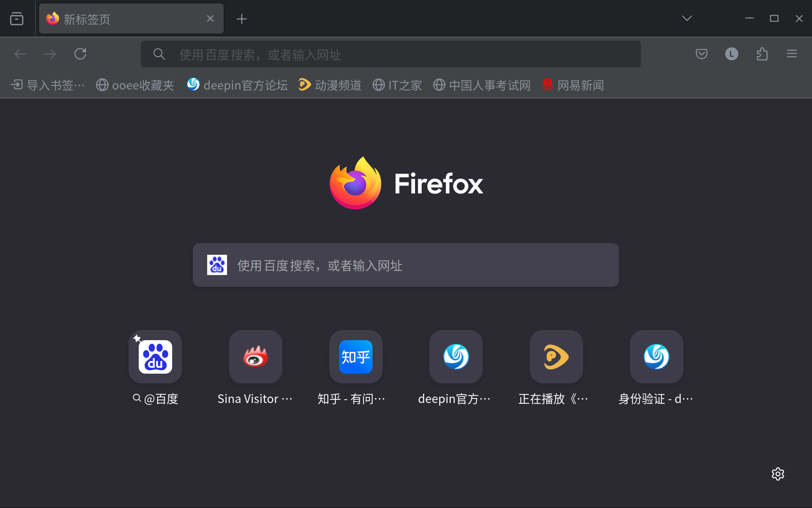This screenshot has width=812, height=508.
Task: Click the magnifier icon in address bar
Action: (159, 54)
